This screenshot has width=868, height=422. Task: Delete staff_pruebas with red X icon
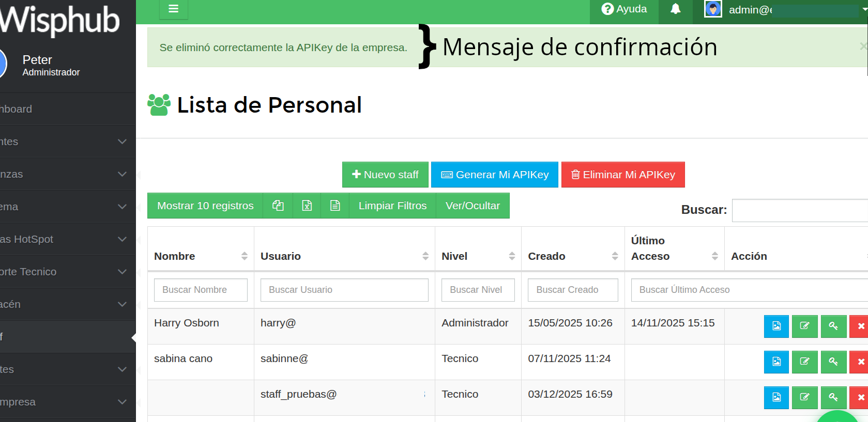click(860, 397)
